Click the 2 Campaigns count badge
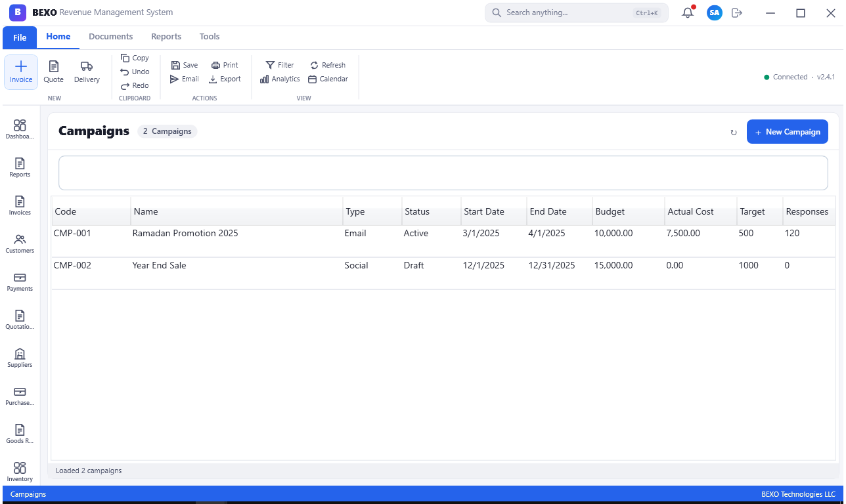The height and width of the screenshot is (504, 846). [167, 131]
